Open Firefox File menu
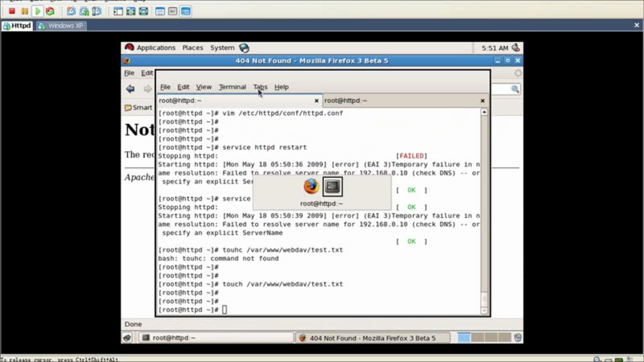Viewport: 644px width, 362px height. (129, 73)
